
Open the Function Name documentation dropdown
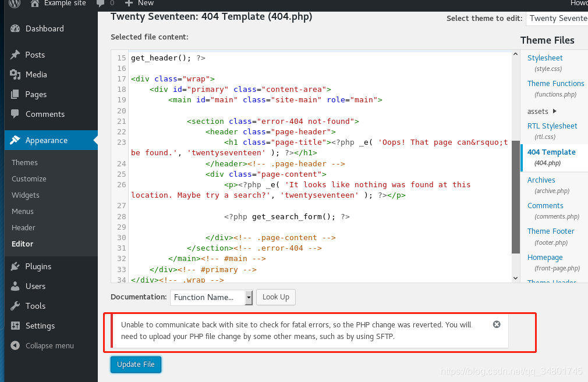tap(211, 297)
